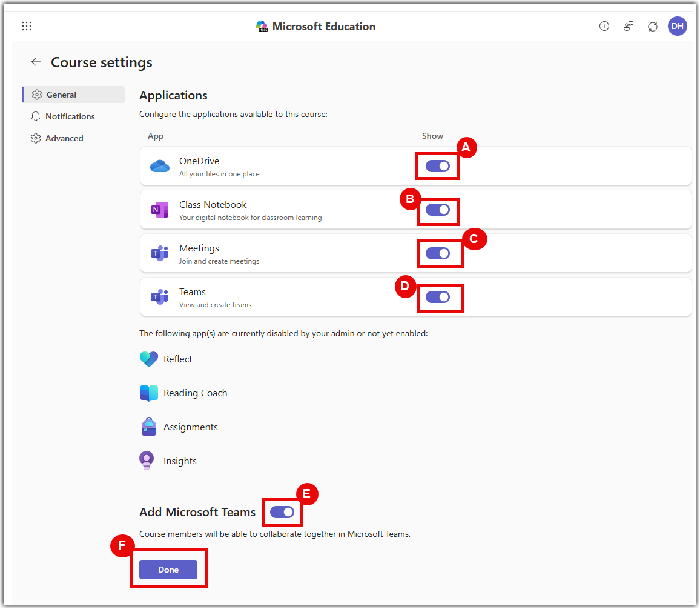Open the Advanced settings section
Screen dimensions: 700x609
pos(64,138)
